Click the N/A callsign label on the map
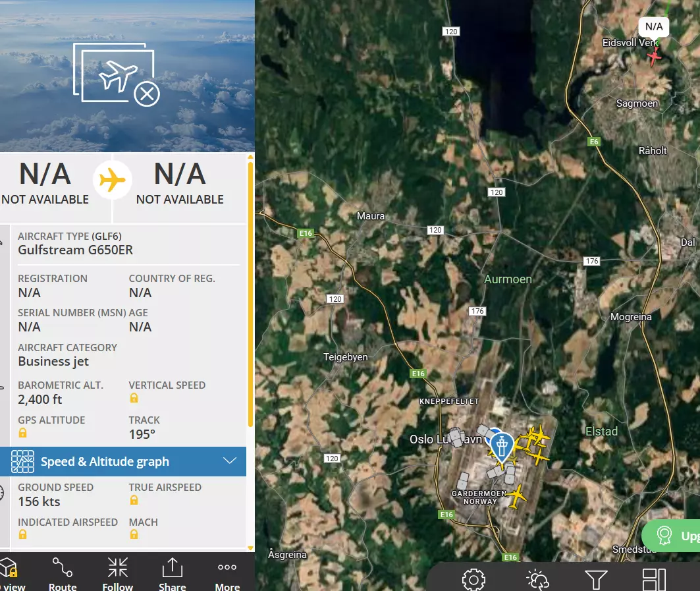The height and width of the screenshot is (591, 700). point(654,27)
